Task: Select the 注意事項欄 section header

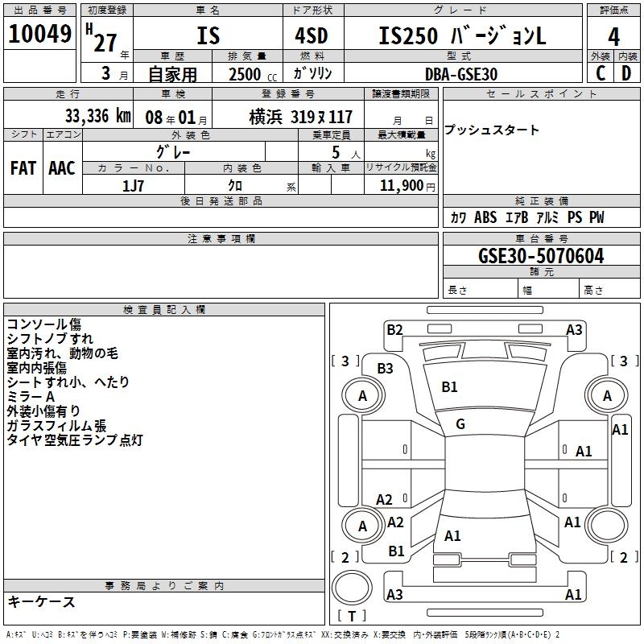Action: 221,238
